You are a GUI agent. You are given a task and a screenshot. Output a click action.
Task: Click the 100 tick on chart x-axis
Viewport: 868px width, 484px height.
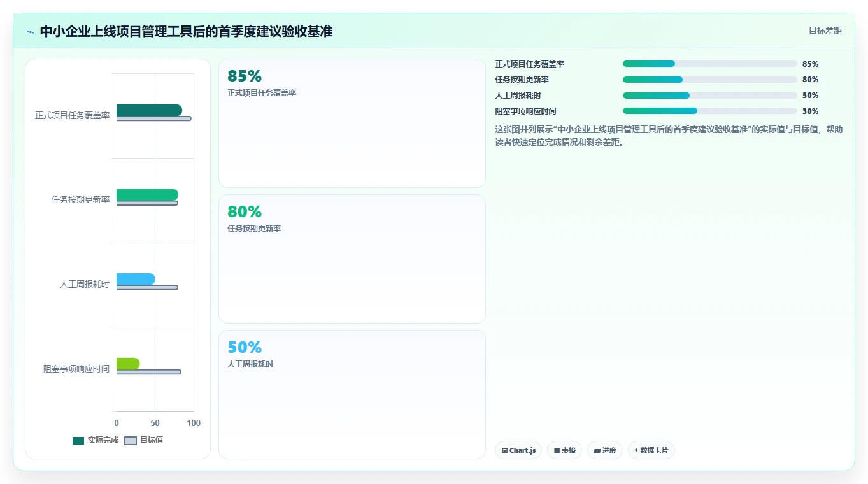(x=194, y=423)
